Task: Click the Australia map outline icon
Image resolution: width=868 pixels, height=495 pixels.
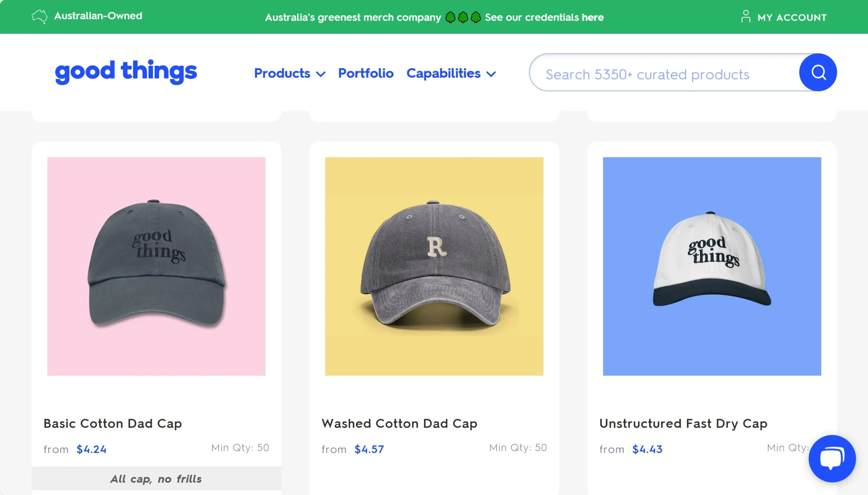Action: tap(39, 16)
